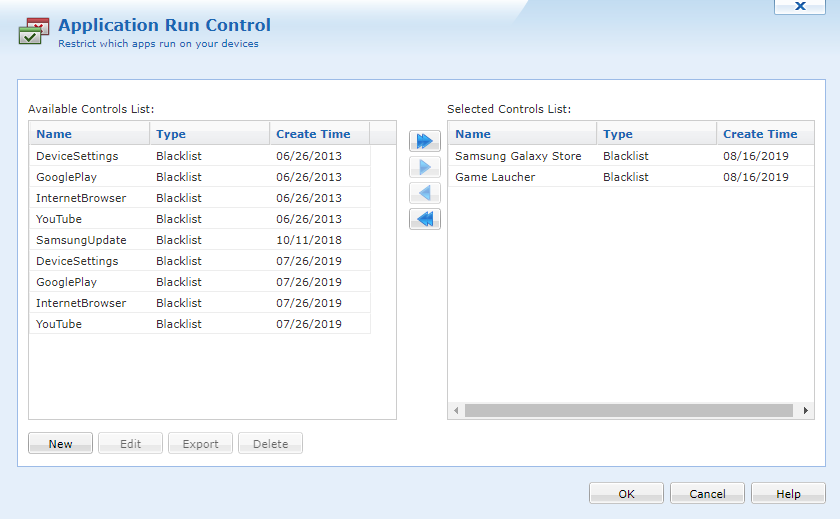The image size is (840, 519).
Task: Select InternetBrowser created 06/26/2013
Action: click(x=200, y=198)
